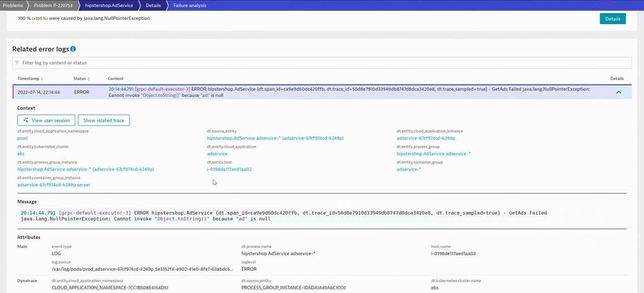
Task: Sort logs by Timestamp column
Action: click(x=30, y=79)
